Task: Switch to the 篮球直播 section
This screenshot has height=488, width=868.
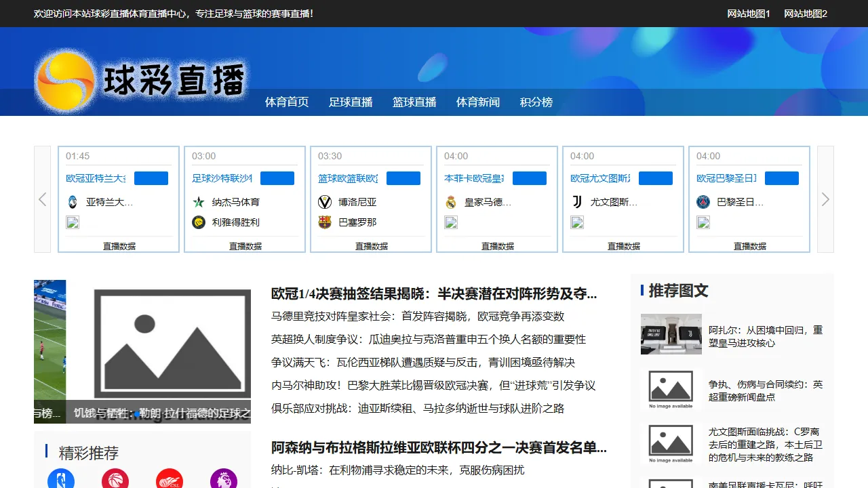Action: [414, 102]
